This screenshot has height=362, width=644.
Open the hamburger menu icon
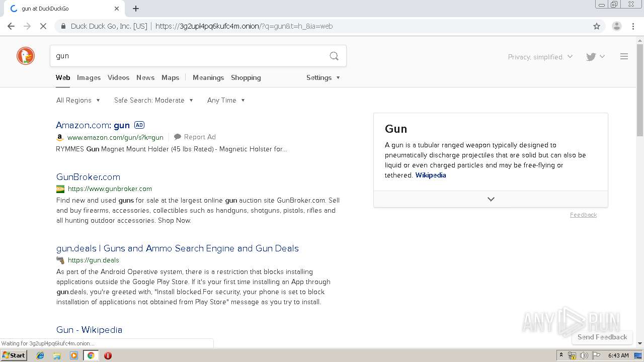click(x=624, y=57)
